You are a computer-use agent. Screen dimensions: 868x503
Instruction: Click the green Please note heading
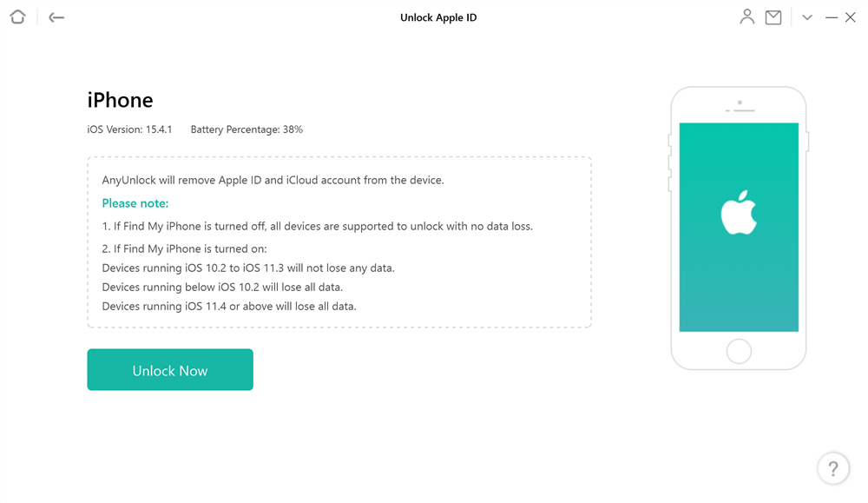[135, 203]
